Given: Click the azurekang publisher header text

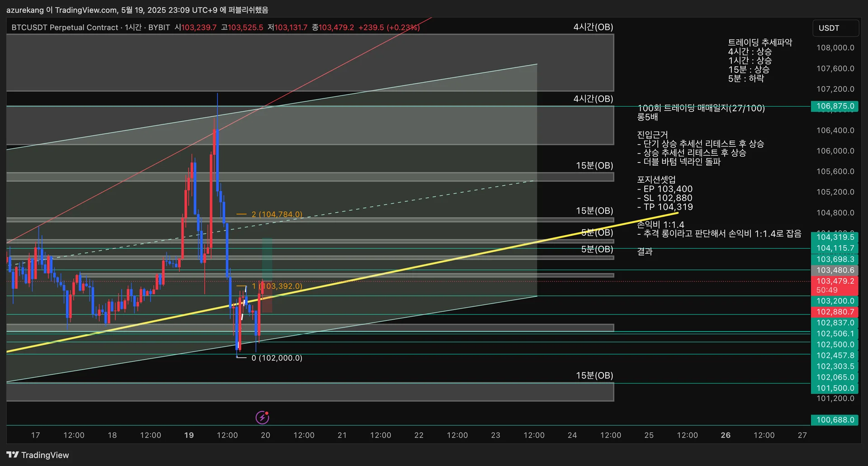Looking at the screenshot, I should (x=137, y=10).
